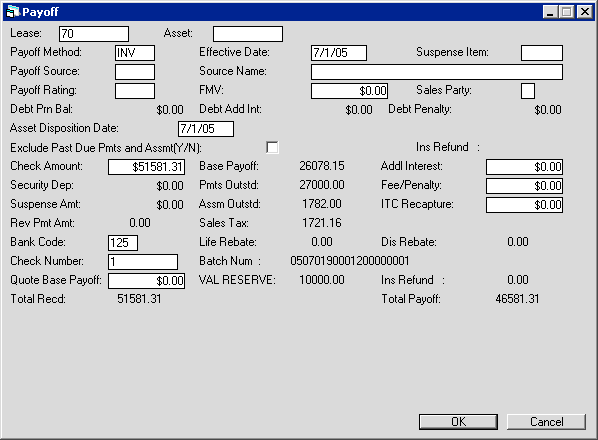Click the Payoff Method field containing INV
Viewport: 598px width, 440px height.
coord(135,53)
